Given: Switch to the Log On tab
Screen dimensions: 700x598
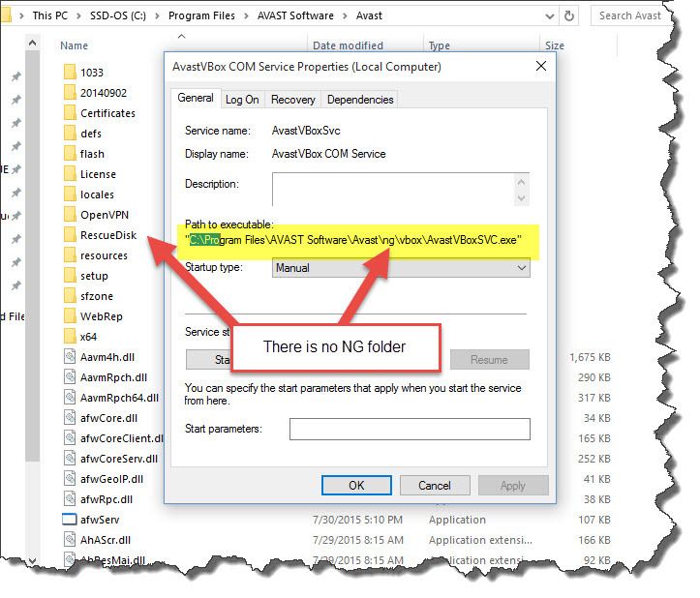Looking at the screenshot, I should pos(242,100).
